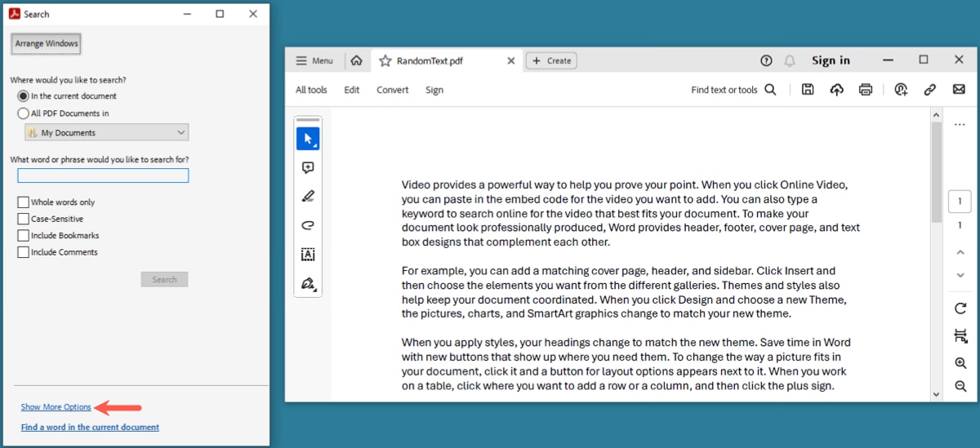The height and width of the screenshot is (448, 980).
Task: Select the add comment tool
Action: coord(308,167)
